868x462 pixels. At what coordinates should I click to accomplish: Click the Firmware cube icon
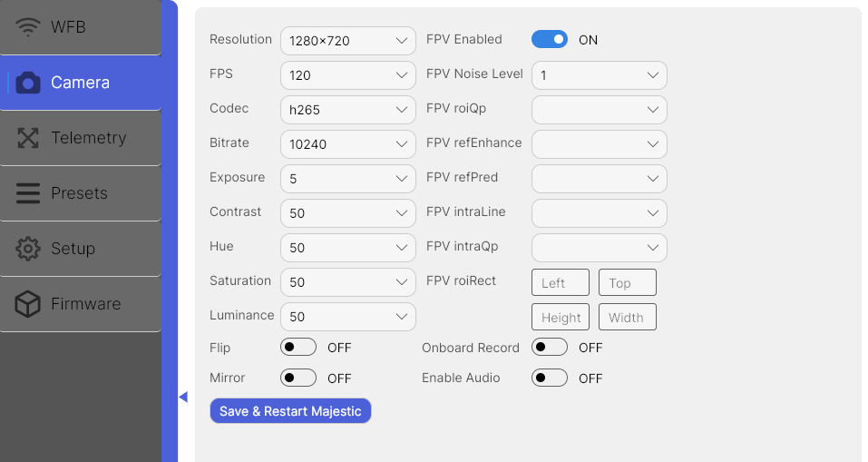(x=28, y=304)
